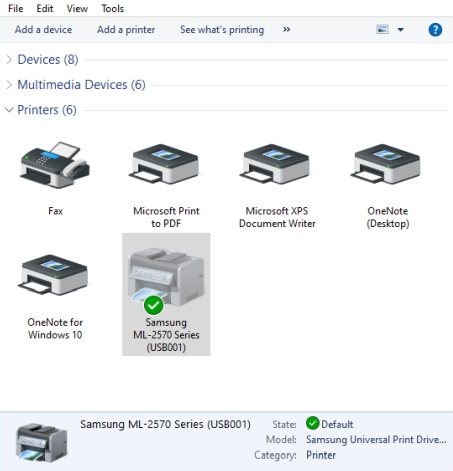Click the printer thumbnail in details pane
The height and width of the screenshot is (471, 453).
click(x=41, y=442)
